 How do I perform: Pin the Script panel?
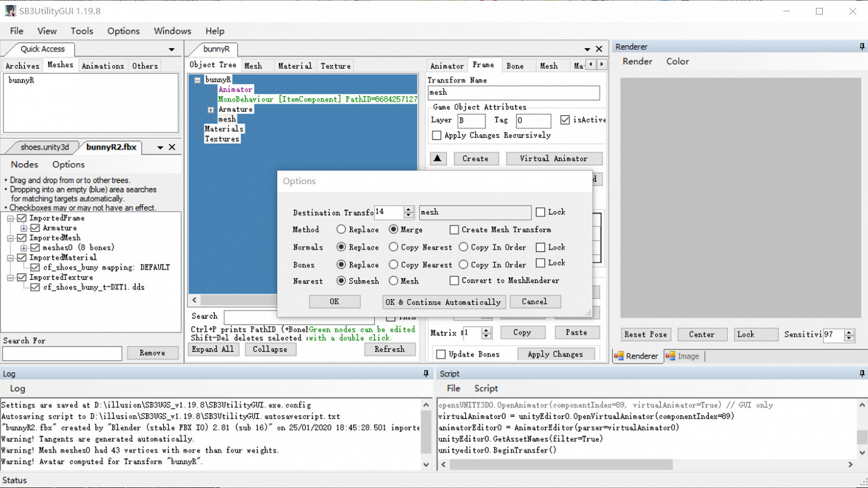[x=862, y=374]
